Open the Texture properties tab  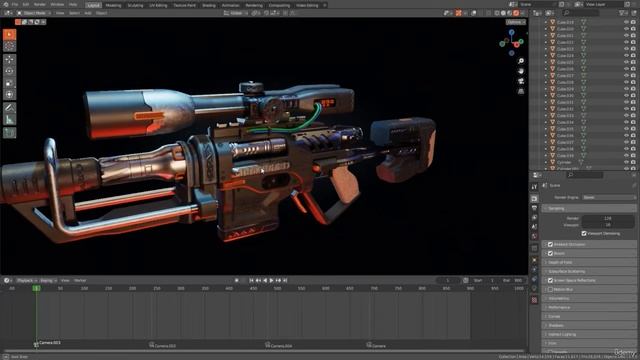pyautogui.click(x=534, y=300)
